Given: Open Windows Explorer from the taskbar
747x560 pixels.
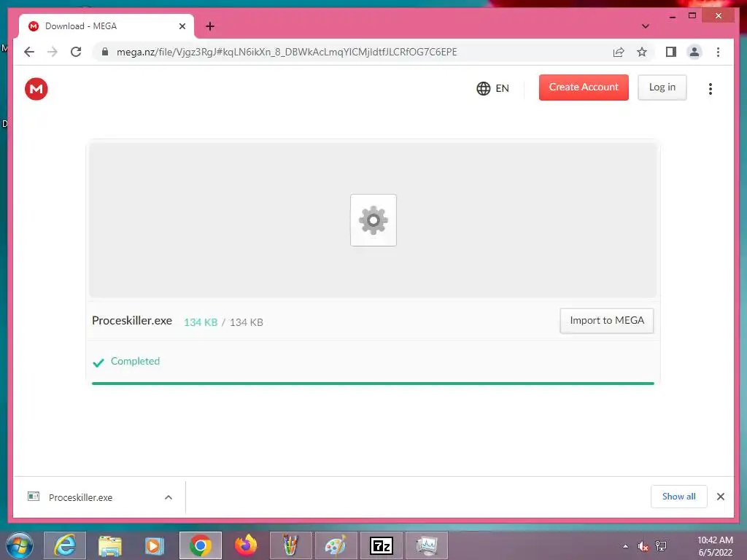Looking at the screenshot, I should point(110,545).
